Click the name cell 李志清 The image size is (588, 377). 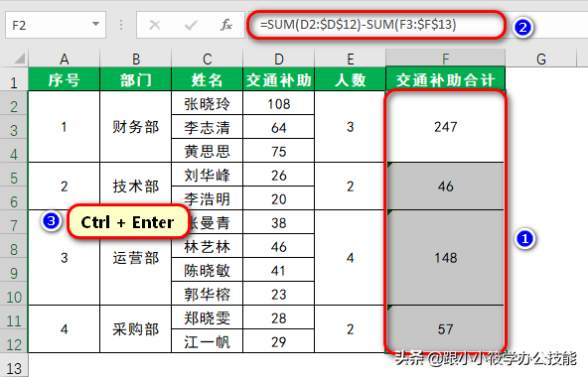[207, 127]
